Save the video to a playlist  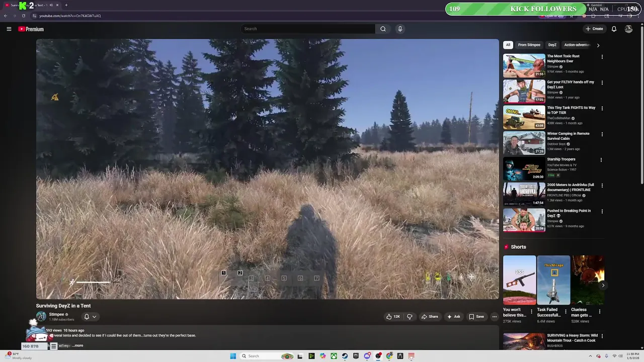pos(476,317)
